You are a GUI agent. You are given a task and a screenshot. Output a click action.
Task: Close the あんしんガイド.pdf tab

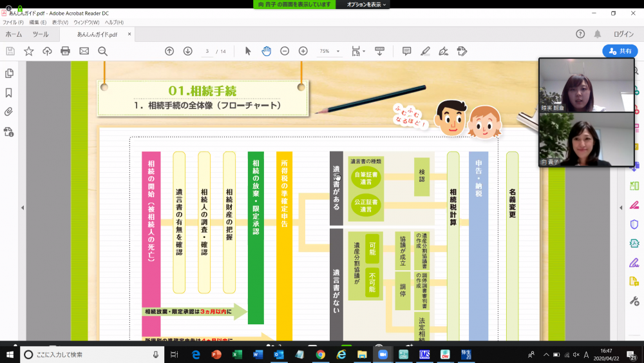pyautogui.click(x=129, y=34)
